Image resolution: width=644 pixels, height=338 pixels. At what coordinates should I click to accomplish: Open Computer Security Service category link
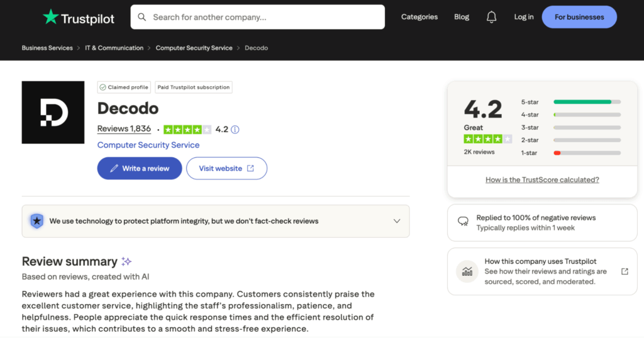click(148, 145)
